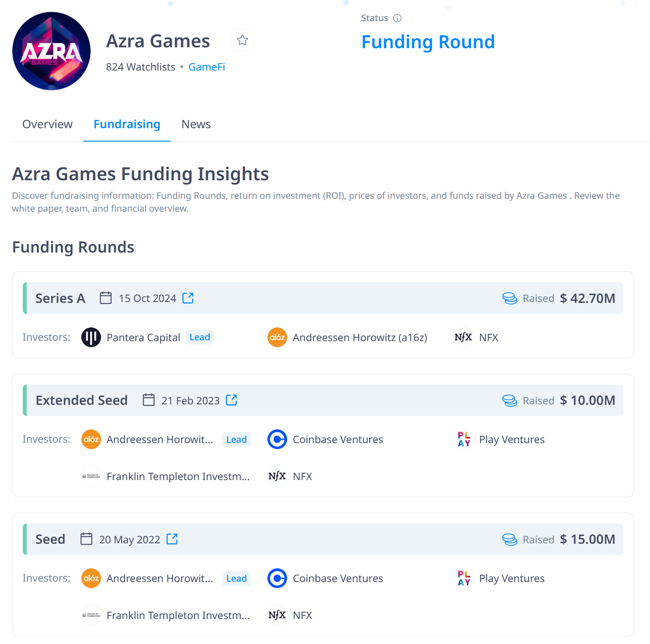Image resolution: width=650 pixels, height=644 pixels.
Task: Switch to the News tab
Action: click(196, 124)
